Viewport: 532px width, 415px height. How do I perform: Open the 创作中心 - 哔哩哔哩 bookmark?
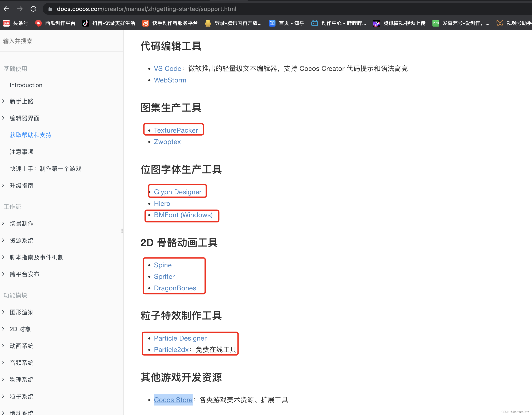coord(339,23)
